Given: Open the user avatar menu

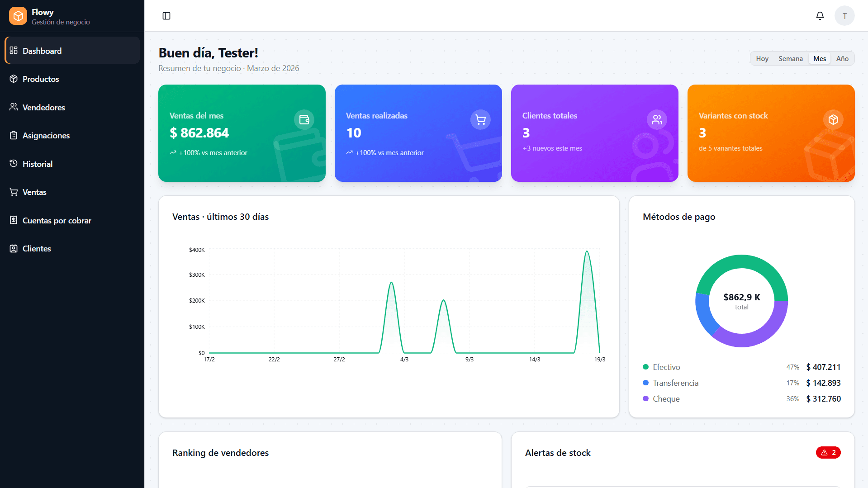Looking at the screenshot, I should [844, 15].
